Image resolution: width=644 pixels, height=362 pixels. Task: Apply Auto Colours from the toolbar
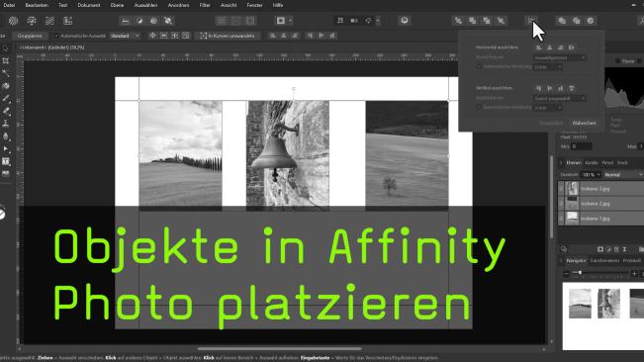(153, 21)
